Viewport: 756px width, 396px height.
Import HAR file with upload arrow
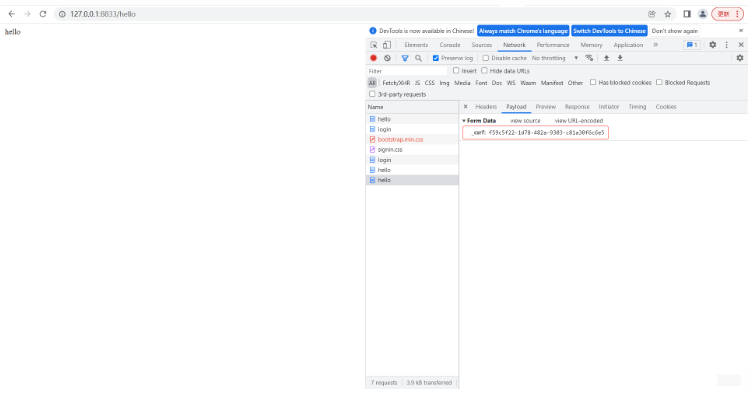(x=607, y=58)
